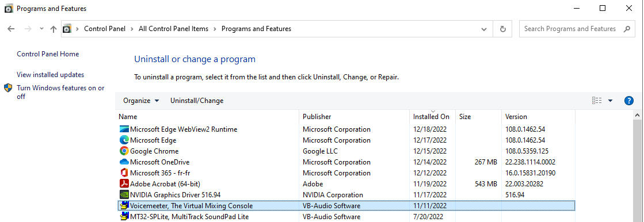Click the Programs and Features title bar icon
This screenshot has height=222, width=644.
pyautogui.click(x=9, y=8)
